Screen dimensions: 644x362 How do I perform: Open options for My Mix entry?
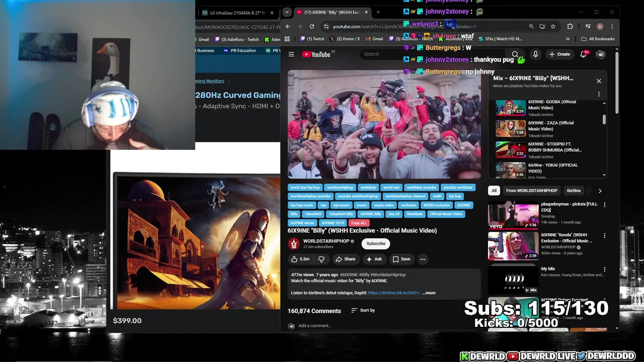click(x=604, y=269)
